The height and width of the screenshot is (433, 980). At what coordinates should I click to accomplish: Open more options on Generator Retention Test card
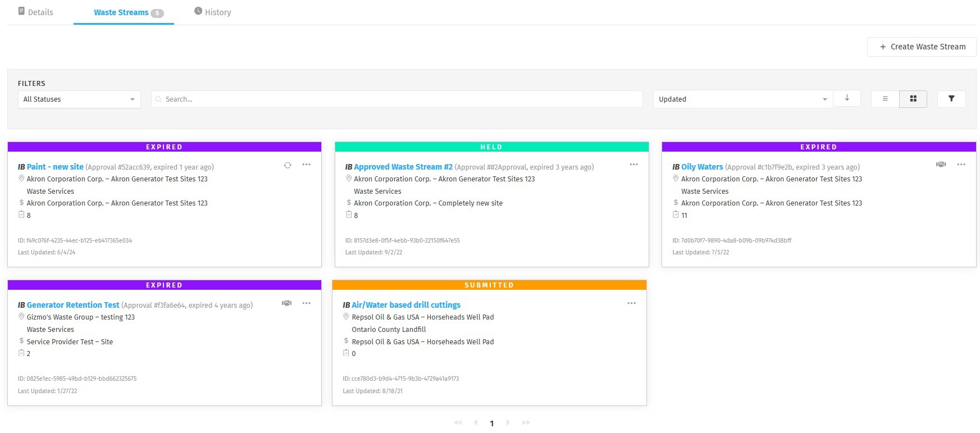[306, 303]
